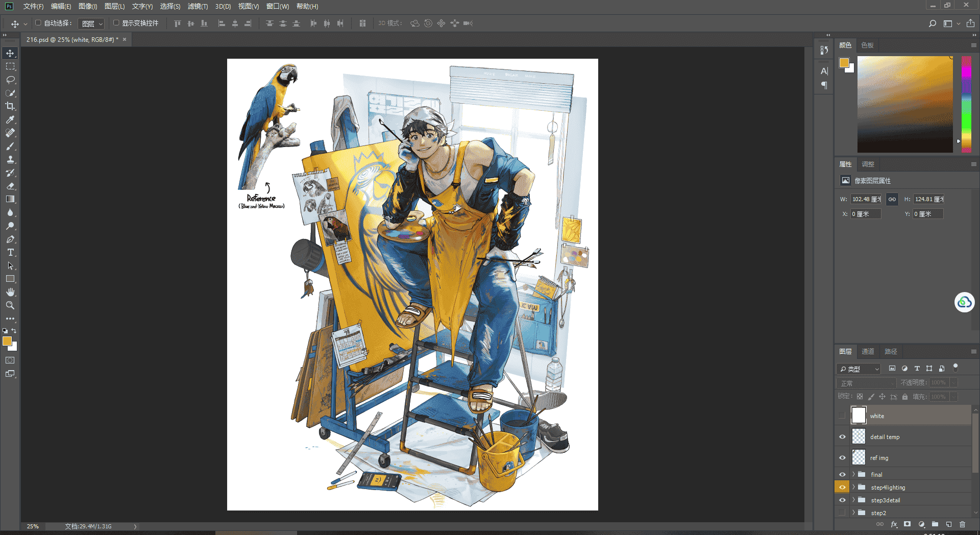Switch to the 通道 tab
This screenshot has width=980, height=535.
coord(868,351)
